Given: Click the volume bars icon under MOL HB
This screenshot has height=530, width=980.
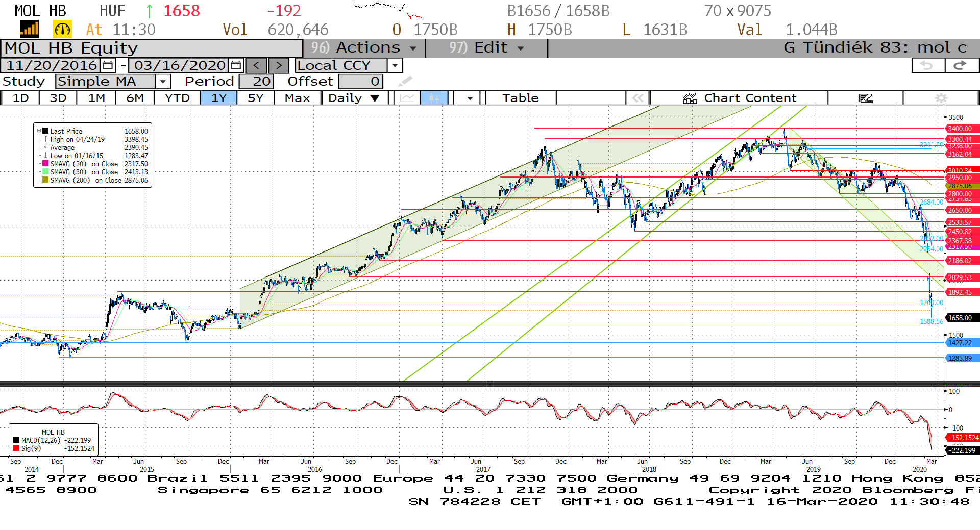Looking at the screenshot, I should (30, 29).
